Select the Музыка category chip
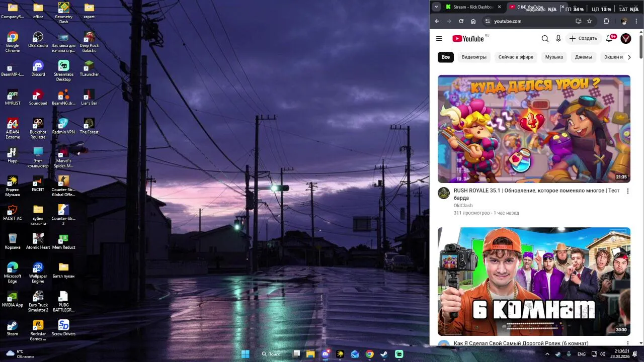 (554, 57)
